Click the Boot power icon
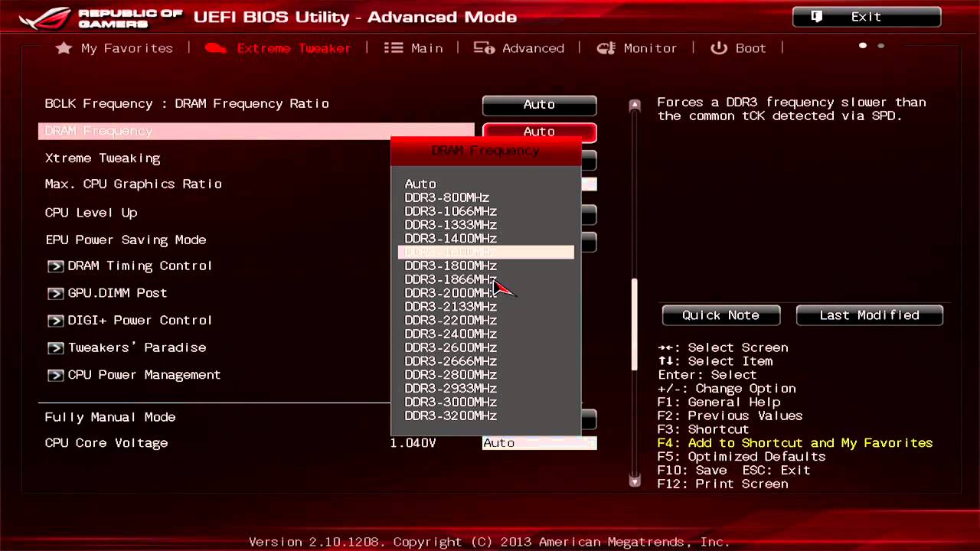The image size is (980, 551). pos(719,48)
